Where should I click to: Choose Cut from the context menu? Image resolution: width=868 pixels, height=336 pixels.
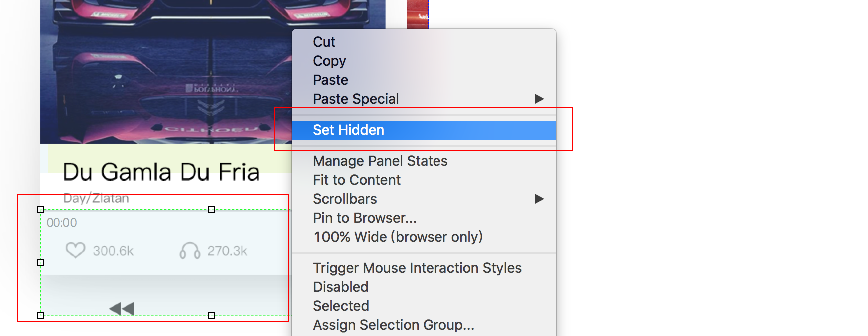pyautogui.click(x=324, y=42)
